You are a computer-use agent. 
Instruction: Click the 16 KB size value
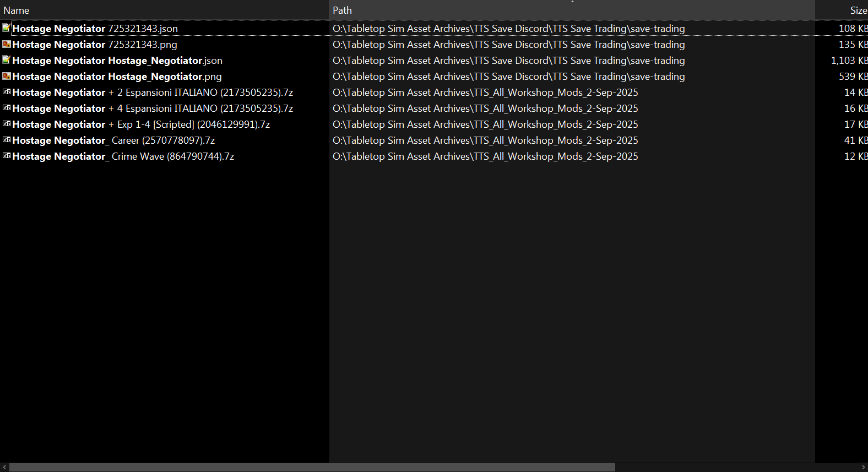[856, 108]
